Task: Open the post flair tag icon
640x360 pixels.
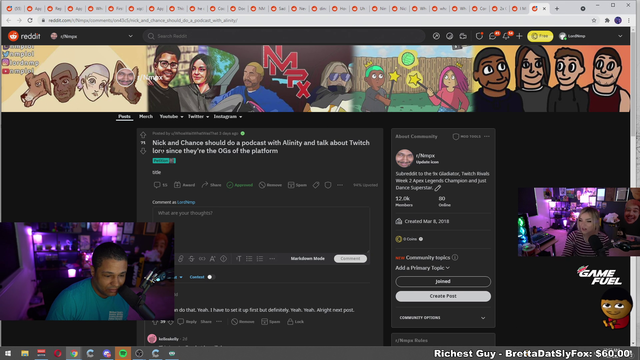Action: pos(316,185)
